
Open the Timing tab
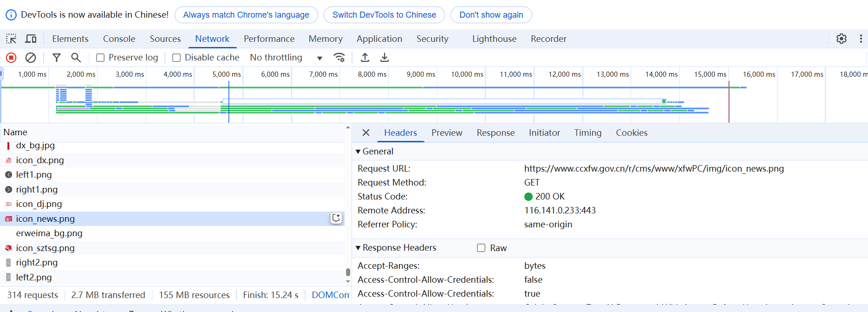(x=587, y=133)
